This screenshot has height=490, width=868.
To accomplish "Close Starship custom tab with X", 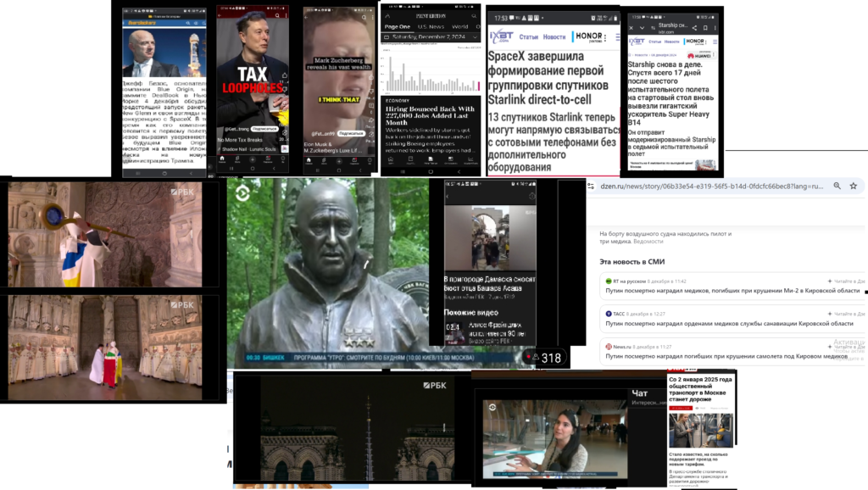I will [631, 28].
